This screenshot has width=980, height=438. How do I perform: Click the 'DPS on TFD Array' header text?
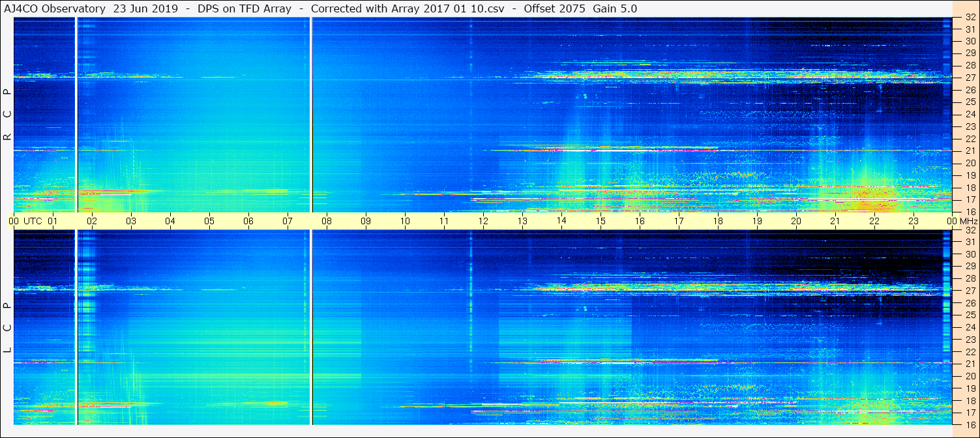coord(243,8)
